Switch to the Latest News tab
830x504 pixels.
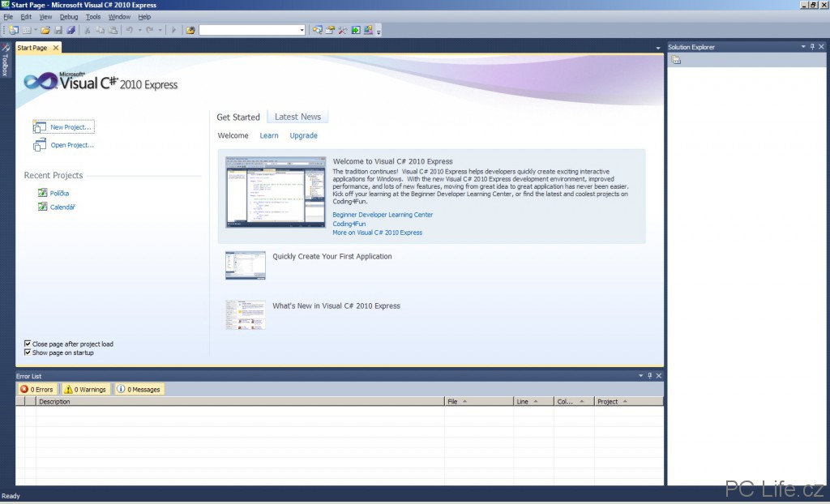297,117
